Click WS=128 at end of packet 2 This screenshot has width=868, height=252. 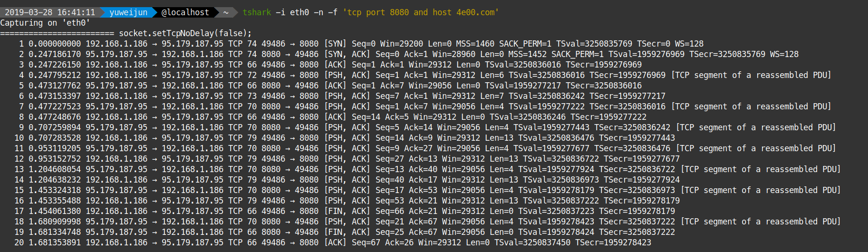[x=784, y=54]
